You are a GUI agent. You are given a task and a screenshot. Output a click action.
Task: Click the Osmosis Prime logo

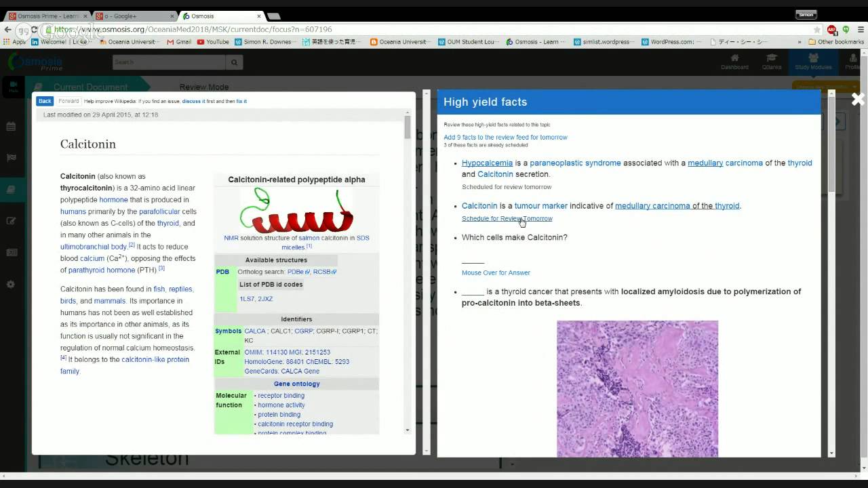36,62
